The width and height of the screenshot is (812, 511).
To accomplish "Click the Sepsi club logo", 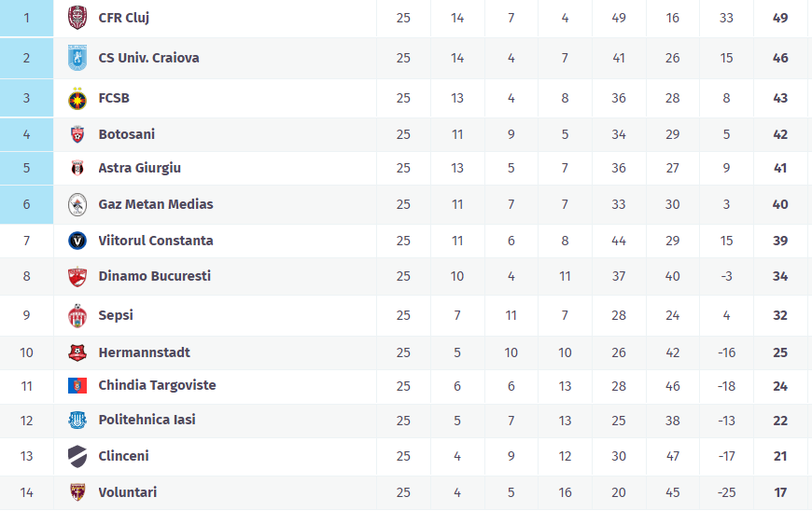I will click(77, 315).
